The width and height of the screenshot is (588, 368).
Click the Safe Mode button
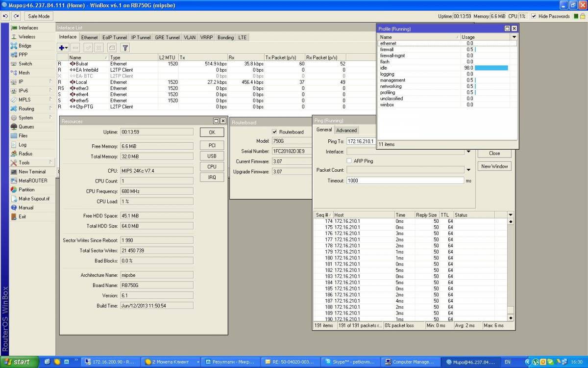39,16
